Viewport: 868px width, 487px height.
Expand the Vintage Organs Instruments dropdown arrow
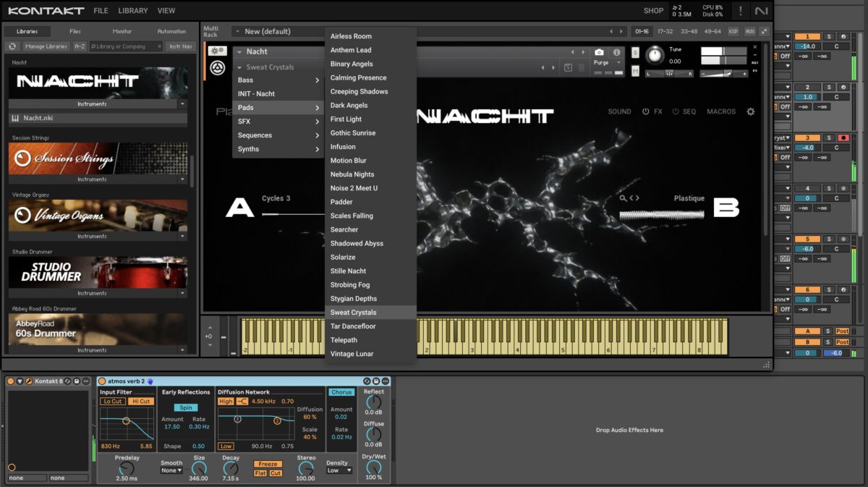click(182, 237)
